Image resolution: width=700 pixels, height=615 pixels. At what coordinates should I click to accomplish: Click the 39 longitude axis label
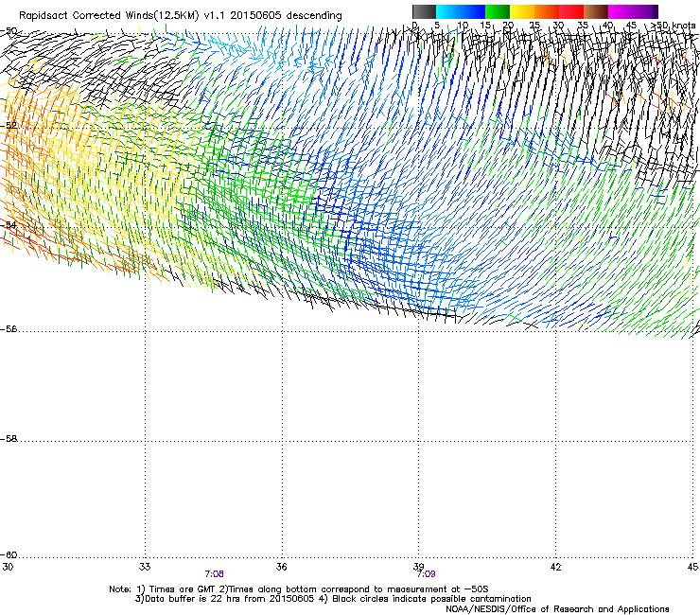(x=419, y=567)
